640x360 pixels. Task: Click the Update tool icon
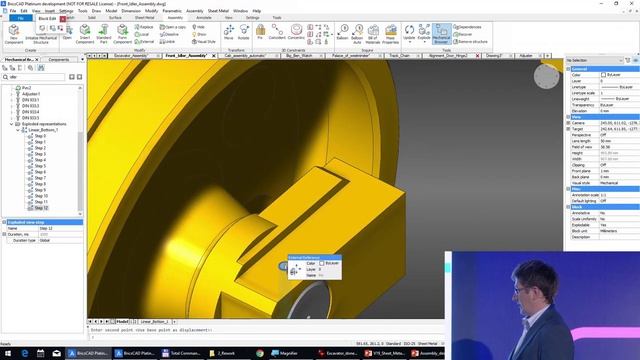pyautogui.click(x=409, y=32)
